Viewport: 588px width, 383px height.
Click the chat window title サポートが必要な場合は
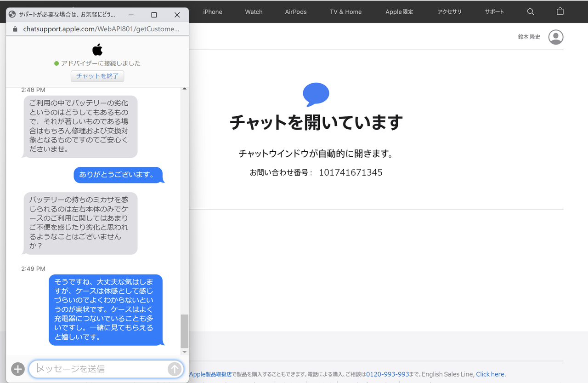(x=67, y=15)
